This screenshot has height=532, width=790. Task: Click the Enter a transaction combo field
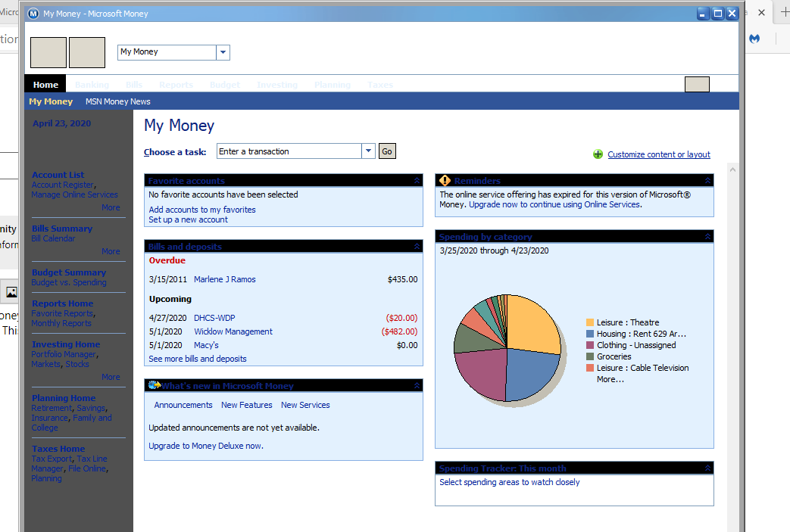coord(289,151)
